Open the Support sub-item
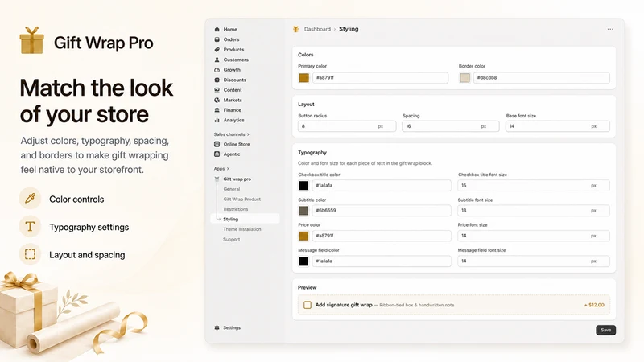Viewport: 644px width, 362px height. [x=232, y=239]
